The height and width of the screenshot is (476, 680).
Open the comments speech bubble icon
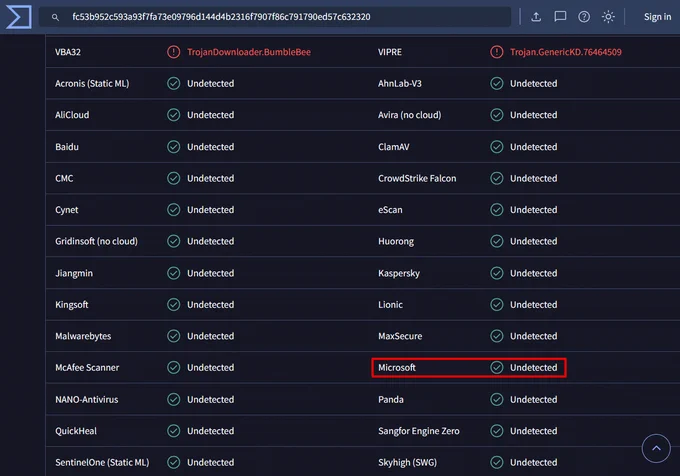[560, 17]
